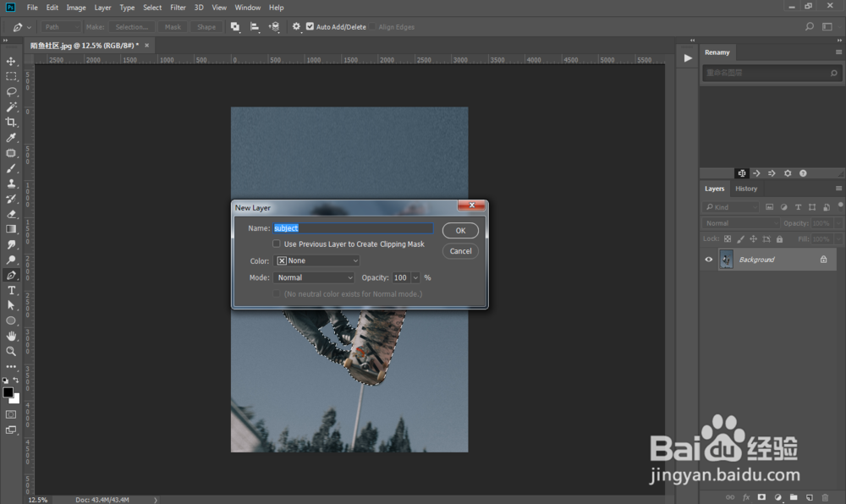Open the Window menu
Image resolution: width=846 pixels, height=504 pixels.
pyautogui.click(x=248, y=8)
